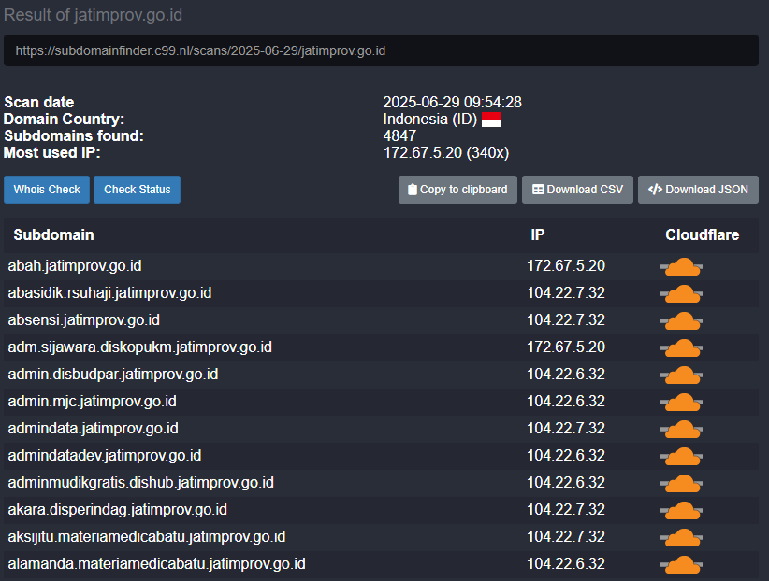Click IP 104.22.6.32 in adminmudikgratis row
Image resolution: width=769 pixels, height=581 pixels.
566,482
